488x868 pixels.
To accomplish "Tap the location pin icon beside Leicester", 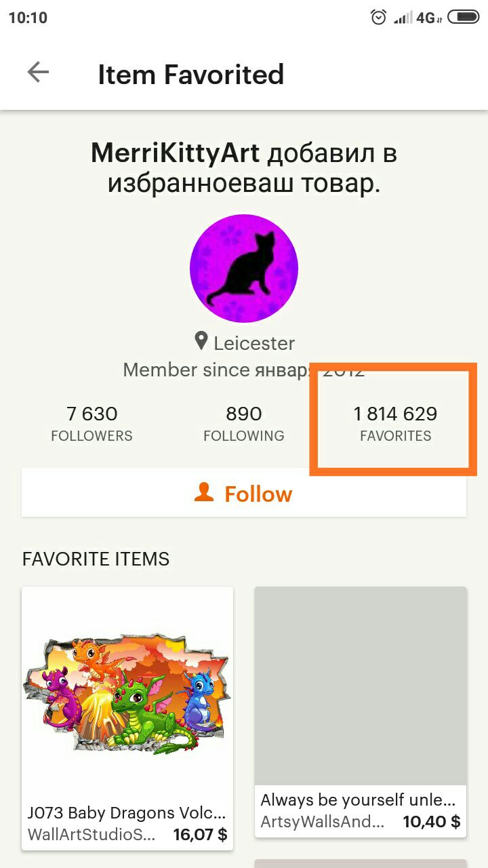I will (x=201, y=341).
